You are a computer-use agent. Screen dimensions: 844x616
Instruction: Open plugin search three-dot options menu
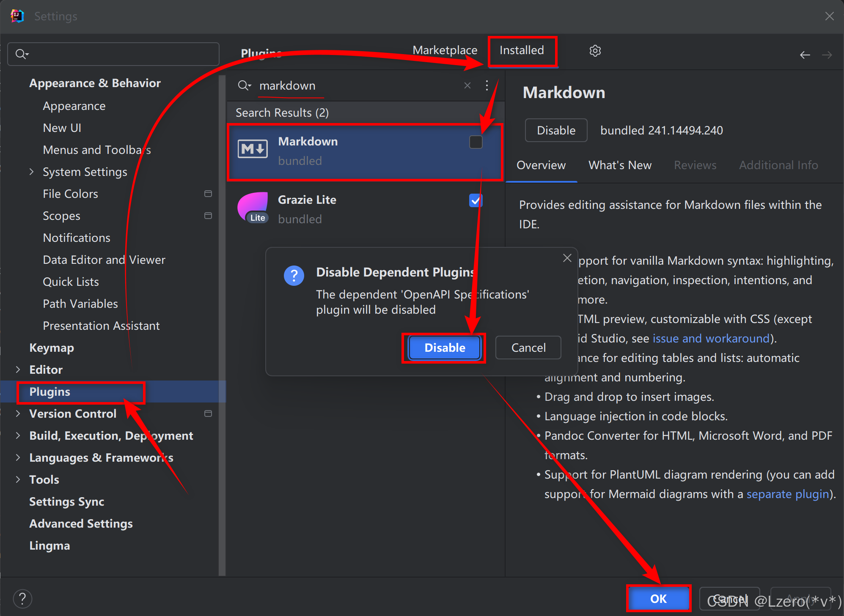click(x=487, y=85)
